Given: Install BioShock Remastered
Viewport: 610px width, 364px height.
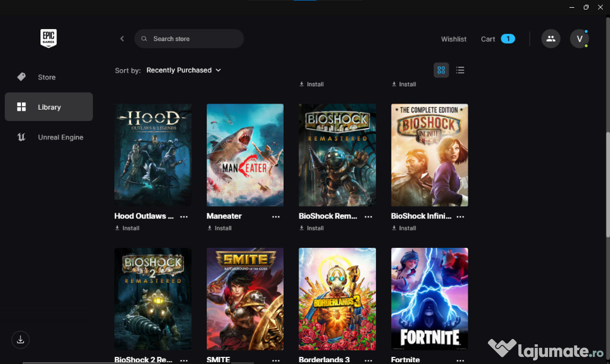Looking at the screenshot, I should (311, 228).
